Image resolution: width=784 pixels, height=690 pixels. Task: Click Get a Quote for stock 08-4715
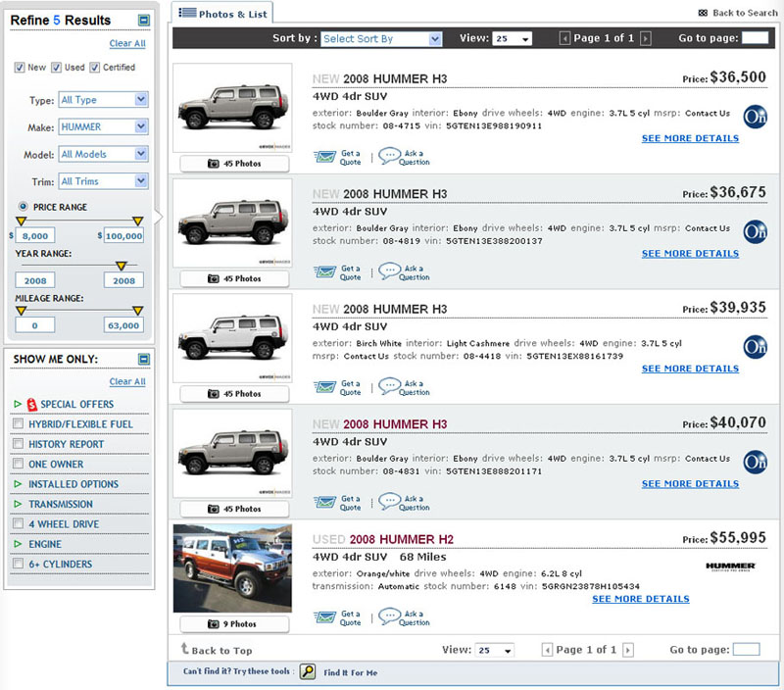point(337,158)
